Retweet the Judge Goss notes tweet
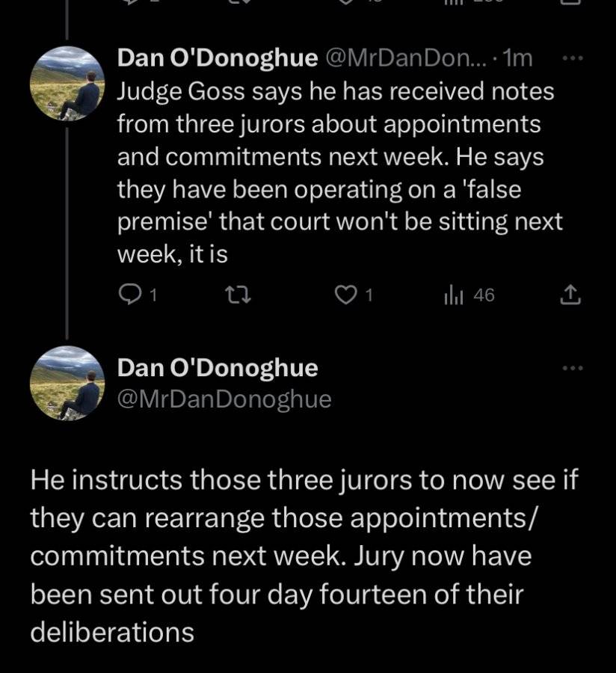 click(x=238, y=295)
